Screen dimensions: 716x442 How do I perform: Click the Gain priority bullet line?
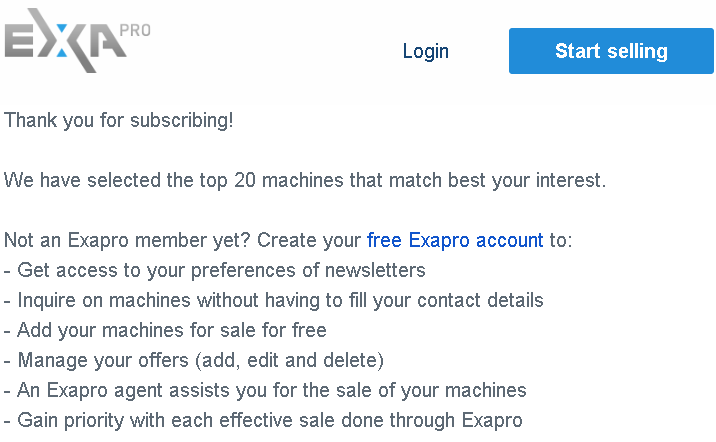[x=263, y=420]
